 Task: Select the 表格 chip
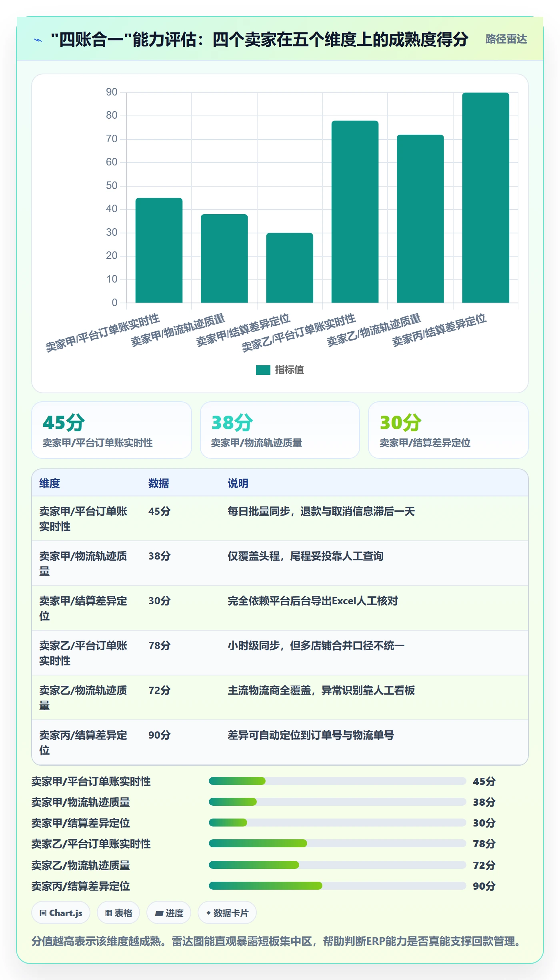coord(118,913)
